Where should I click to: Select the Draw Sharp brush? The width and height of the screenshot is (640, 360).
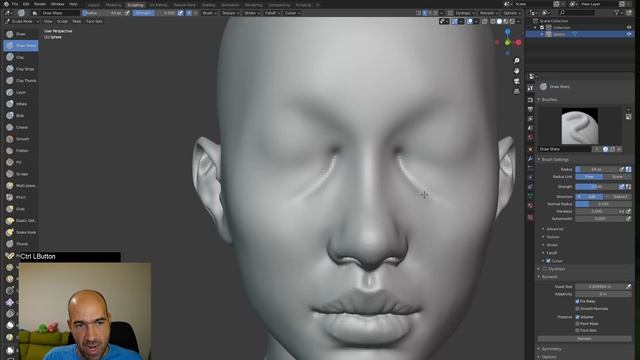(21, 46)
